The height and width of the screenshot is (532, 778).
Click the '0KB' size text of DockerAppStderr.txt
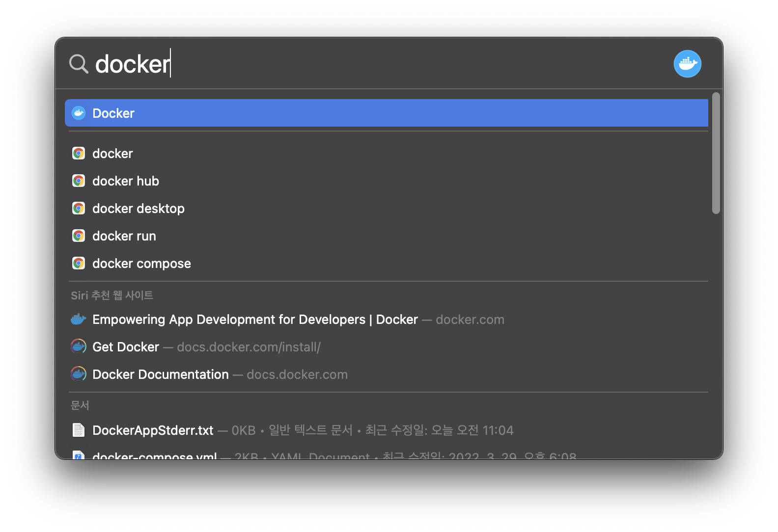[x=244, y=431]
